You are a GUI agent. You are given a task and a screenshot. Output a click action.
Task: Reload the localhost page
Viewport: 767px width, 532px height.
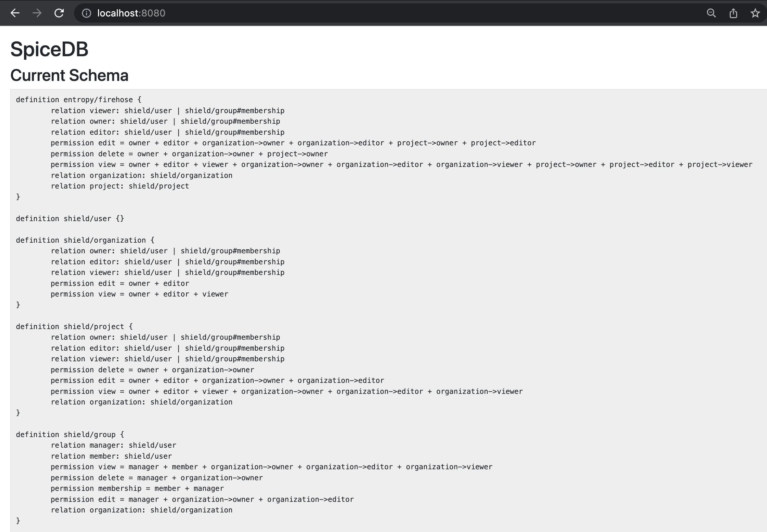(59, 13)
